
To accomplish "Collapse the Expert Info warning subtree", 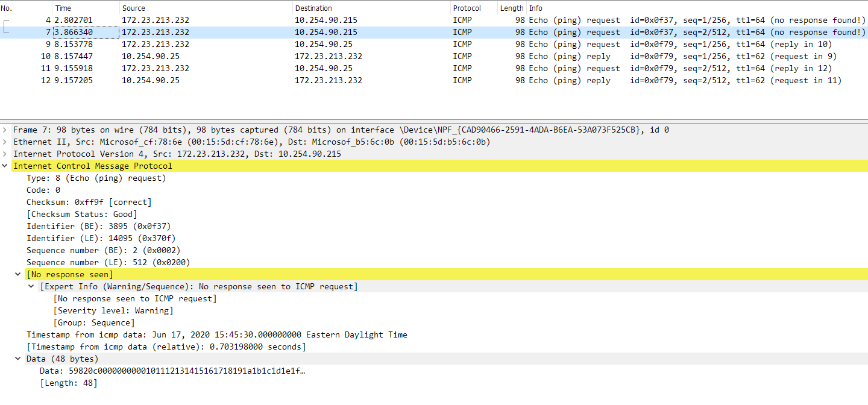I will coord(31,286).
